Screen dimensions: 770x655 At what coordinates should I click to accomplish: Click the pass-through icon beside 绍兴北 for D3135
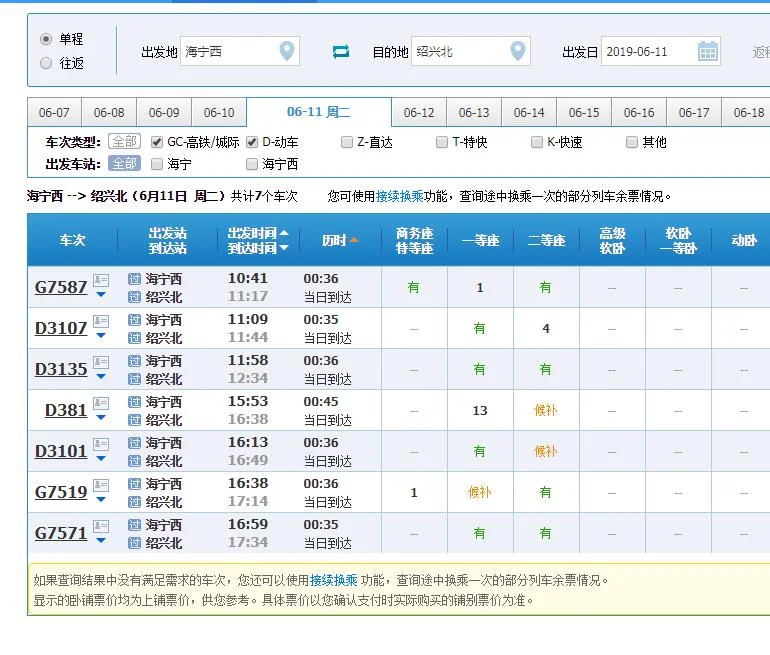coord(134,379)
